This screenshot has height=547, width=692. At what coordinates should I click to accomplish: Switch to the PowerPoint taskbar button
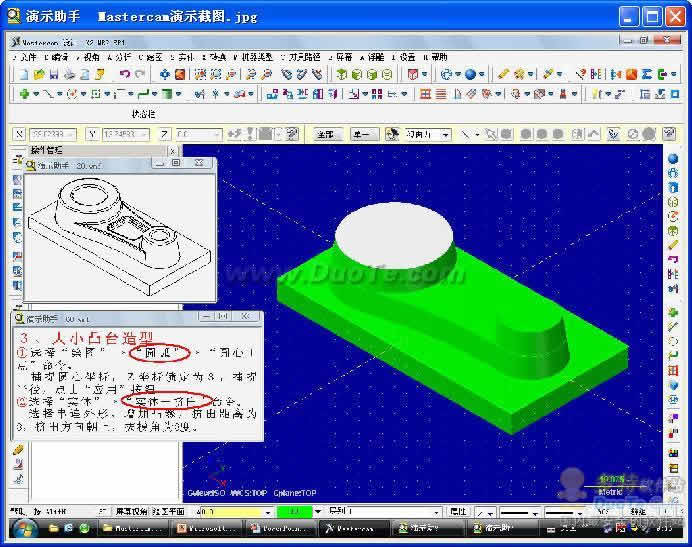tap(279, 528)
